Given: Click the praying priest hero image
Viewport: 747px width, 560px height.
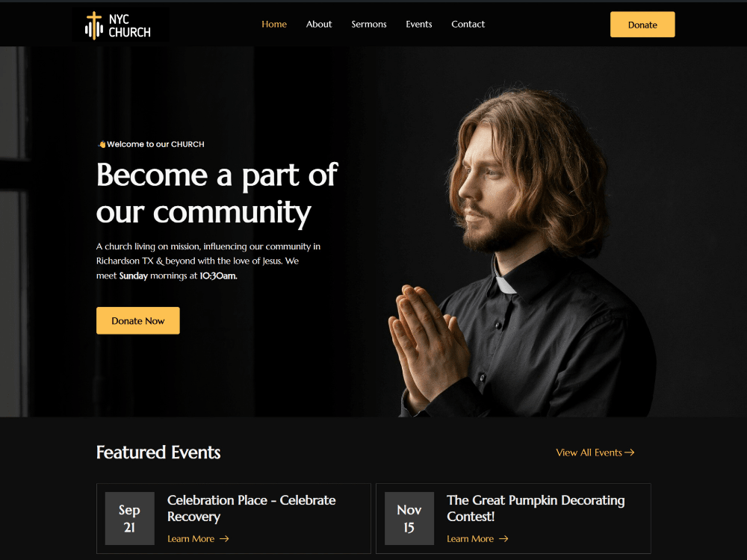Looking at the screenshot, I should coord(521,252).
